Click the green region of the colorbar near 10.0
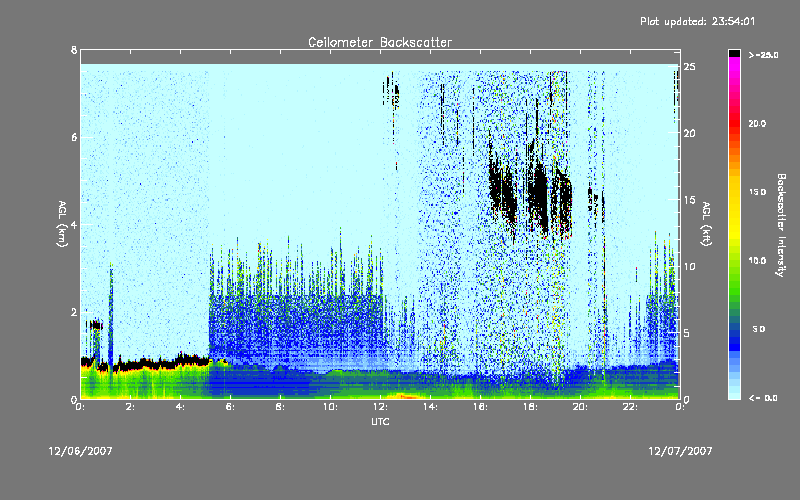Screen dimensions: 800x500 click(x=734, y=261)
